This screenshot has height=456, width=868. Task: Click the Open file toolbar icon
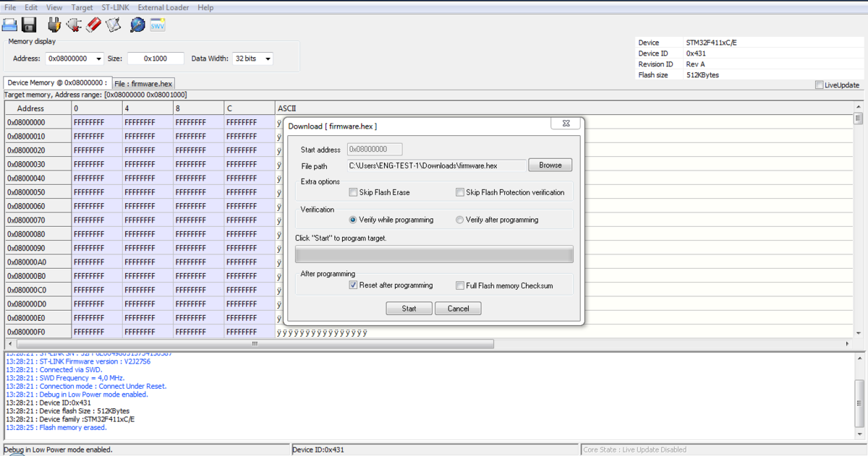[9, 25]
